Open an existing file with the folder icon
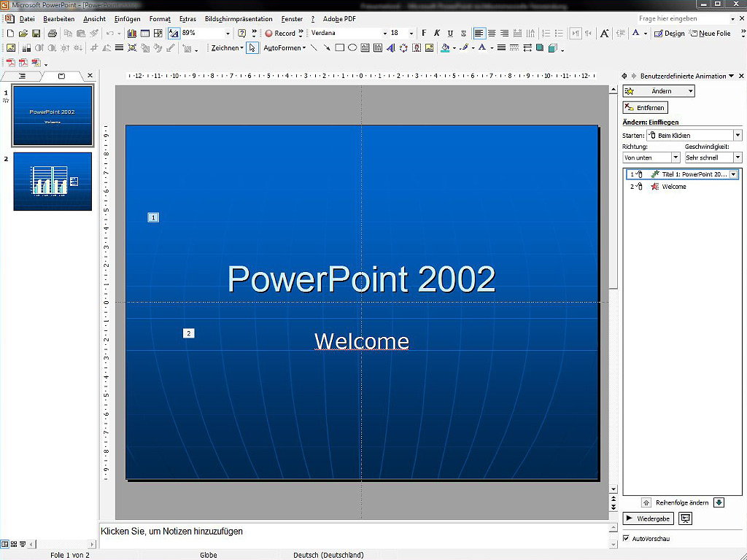The width and height of the screenshot is (747, 560). click(x=23, y=34)
